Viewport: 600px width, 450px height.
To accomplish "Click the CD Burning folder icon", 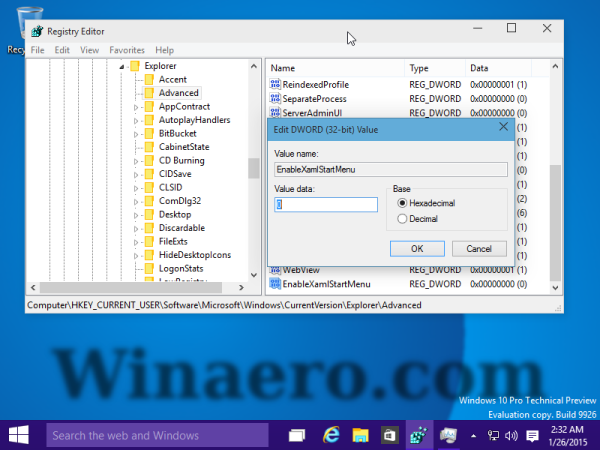I will click(149, 160).
